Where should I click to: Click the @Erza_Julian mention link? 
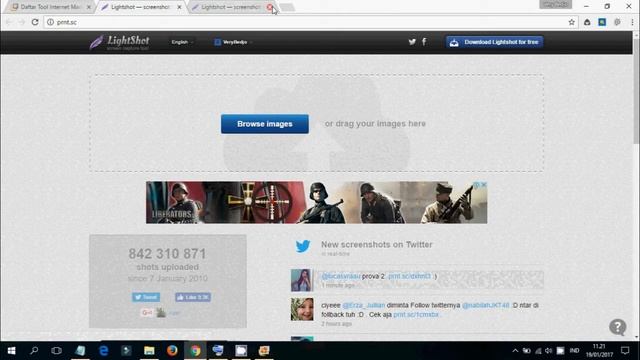pos(363,305)
